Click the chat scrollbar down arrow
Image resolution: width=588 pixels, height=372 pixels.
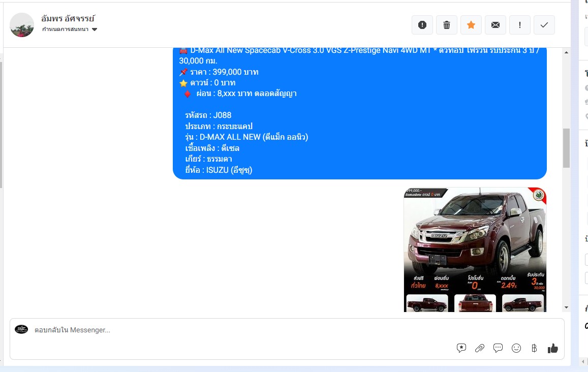click(x=566, y=307)
